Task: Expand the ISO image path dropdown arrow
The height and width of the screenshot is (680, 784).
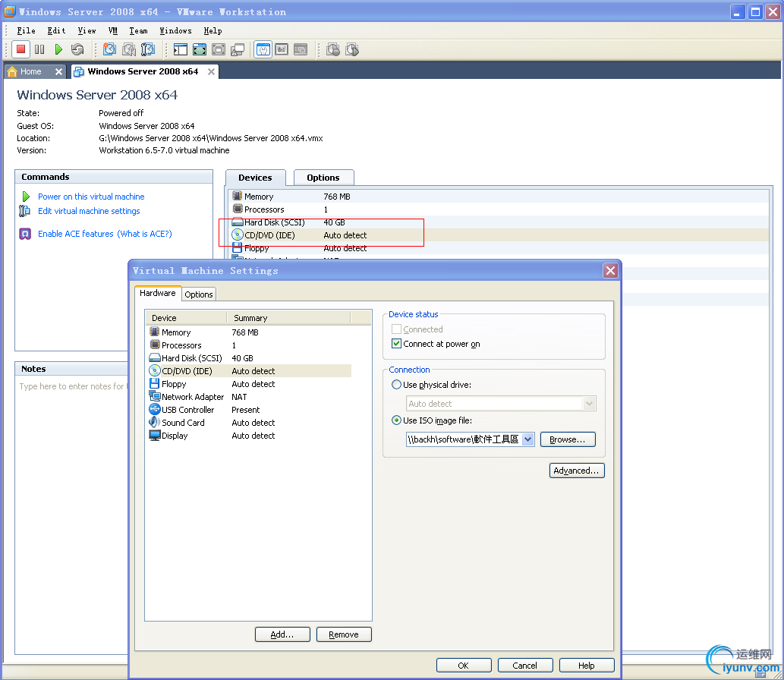Action: coord(528,439)
